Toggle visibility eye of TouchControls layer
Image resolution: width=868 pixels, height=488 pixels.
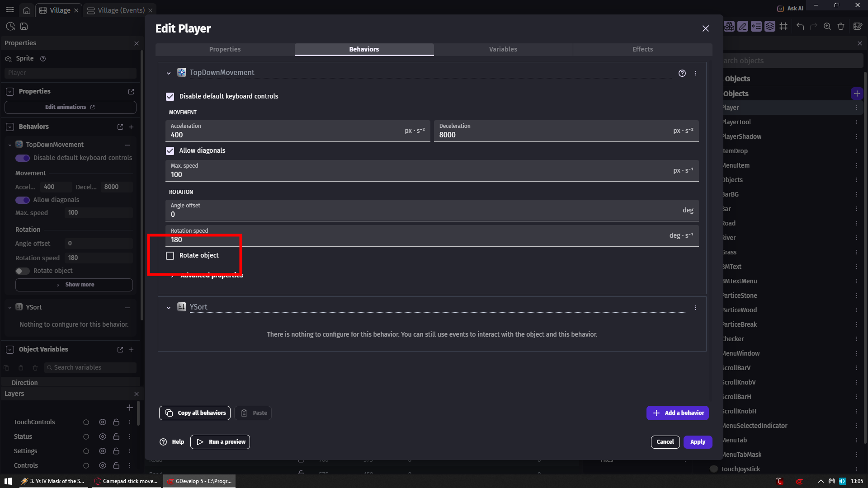103,422
